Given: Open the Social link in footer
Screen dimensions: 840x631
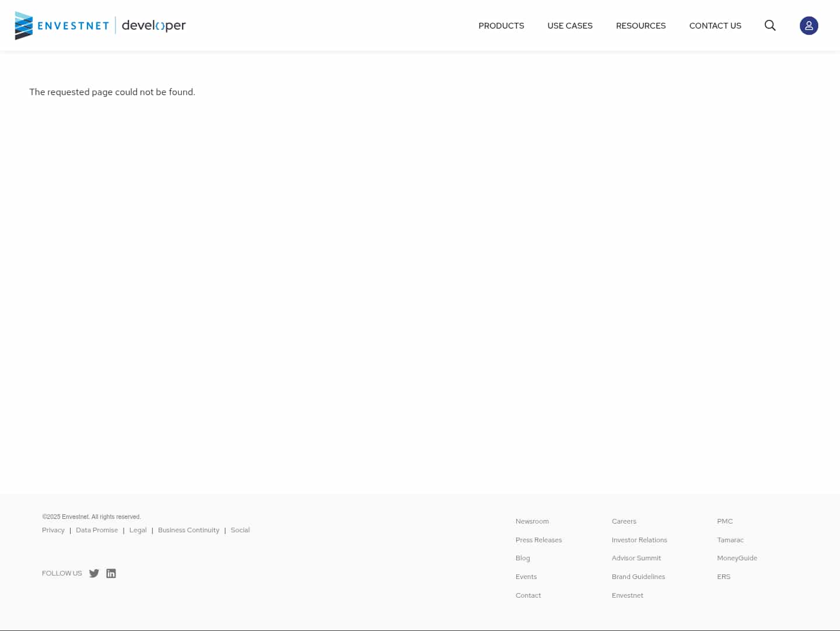Looking at the screenshot, I should [240, 530].
